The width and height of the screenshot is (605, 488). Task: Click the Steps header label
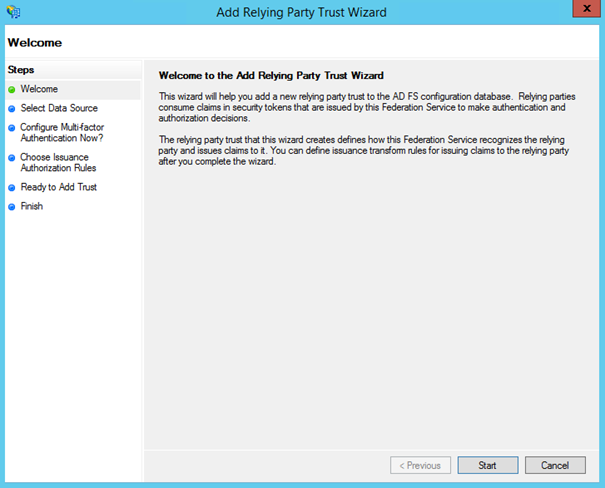pos(21,70)
